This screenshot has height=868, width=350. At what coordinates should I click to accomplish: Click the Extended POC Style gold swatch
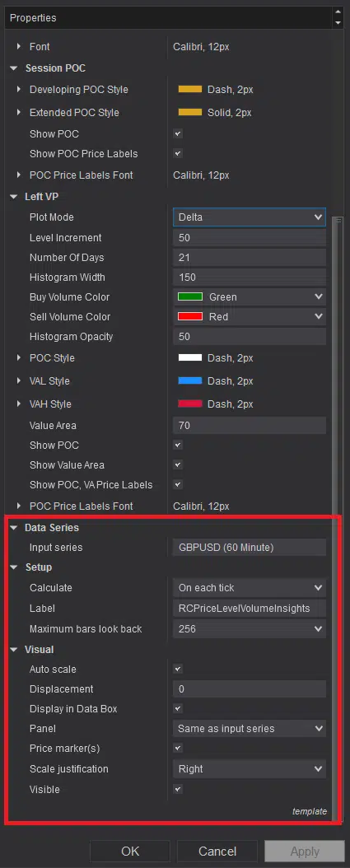pos(190,112)
